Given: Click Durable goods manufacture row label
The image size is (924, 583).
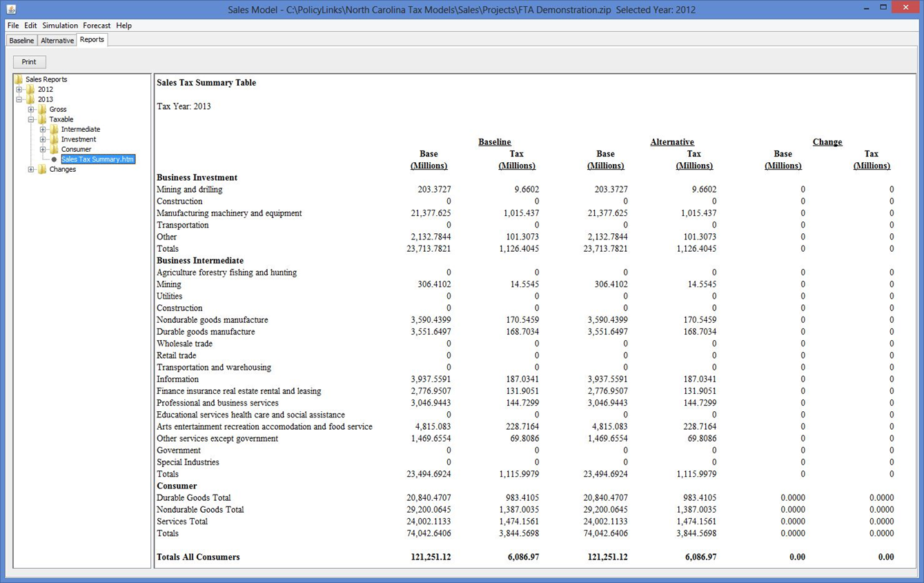Looking at the screenshot, I should pyautogui.click(x=206, y=332).
